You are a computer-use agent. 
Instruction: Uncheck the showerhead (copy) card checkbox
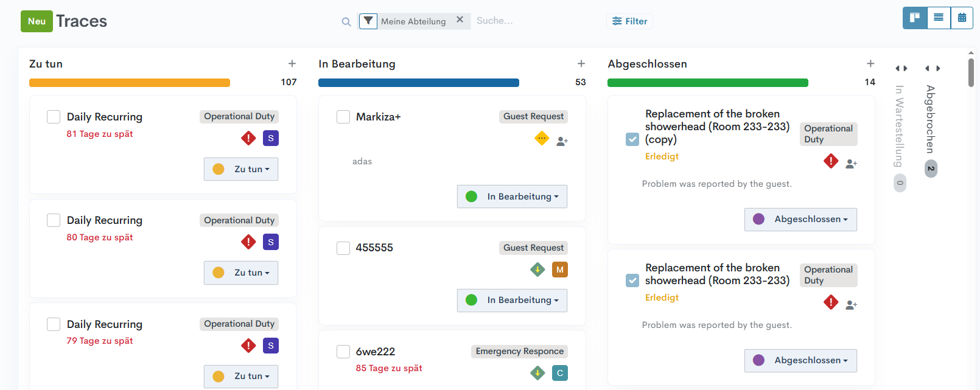point(632,139)
